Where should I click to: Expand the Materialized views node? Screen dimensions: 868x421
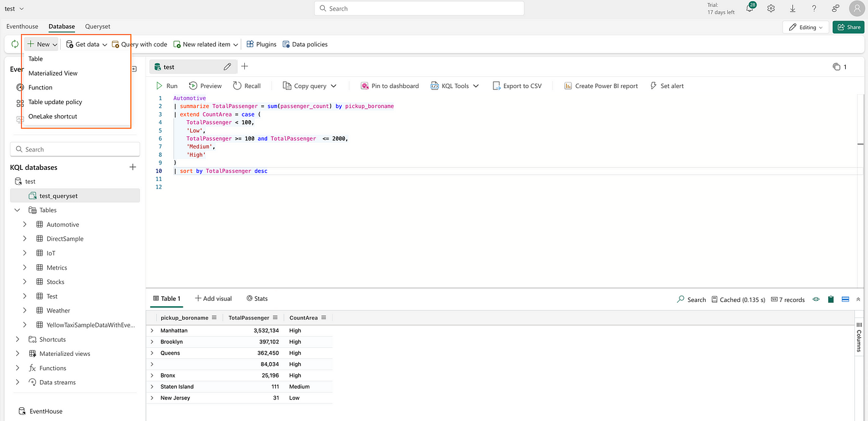tap(17, 353)
